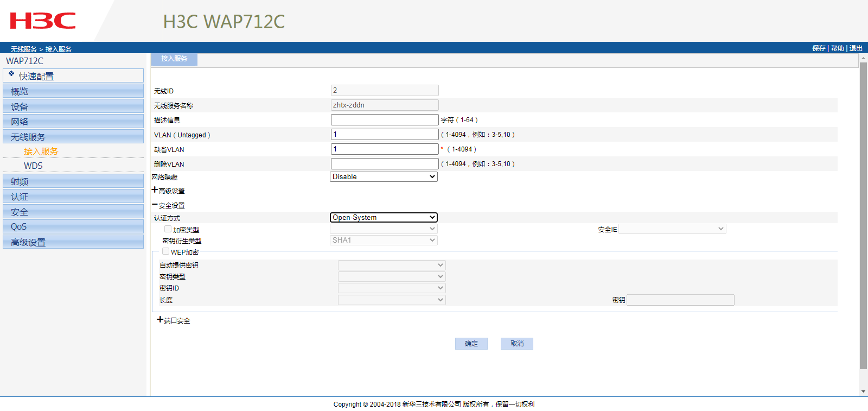Open the 网络 sidebar menu
This screenshot has width=868, height=411.
(73, 121)
